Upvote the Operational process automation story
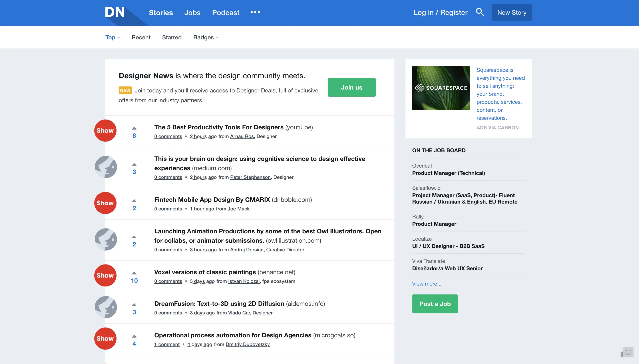This screenshot has width=639, height=364. (134, 336)
